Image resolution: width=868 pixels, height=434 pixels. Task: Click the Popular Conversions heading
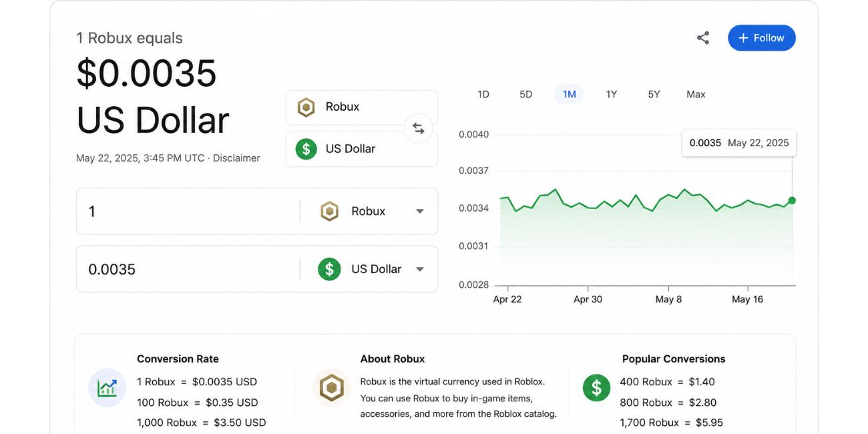[674, 359]
